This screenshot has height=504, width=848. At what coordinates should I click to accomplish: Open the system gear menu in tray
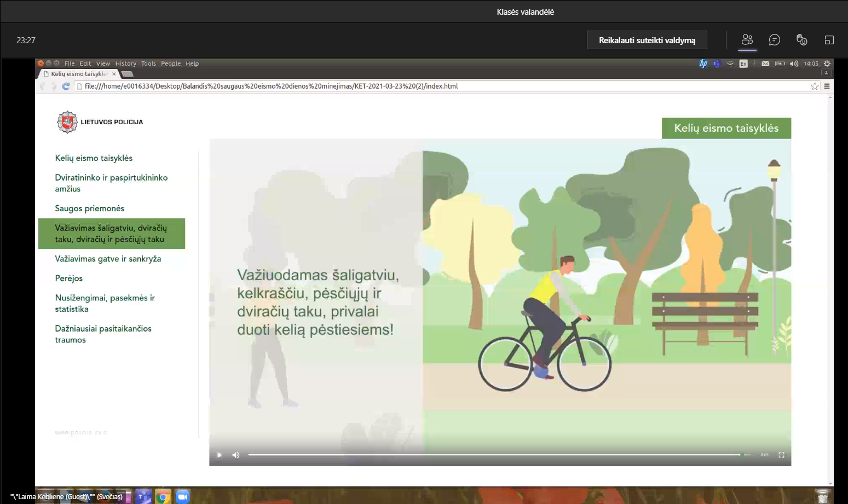coord(827,63)
